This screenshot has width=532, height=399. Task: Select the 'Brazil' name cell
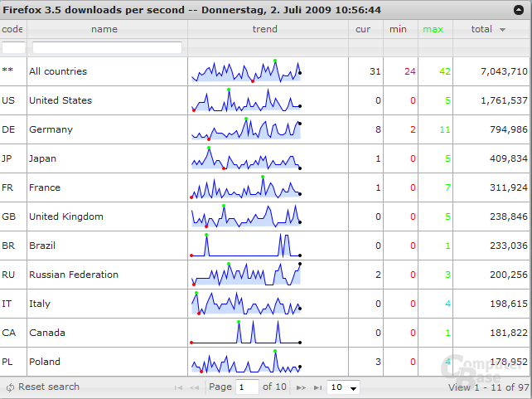(x=107, y=246)
